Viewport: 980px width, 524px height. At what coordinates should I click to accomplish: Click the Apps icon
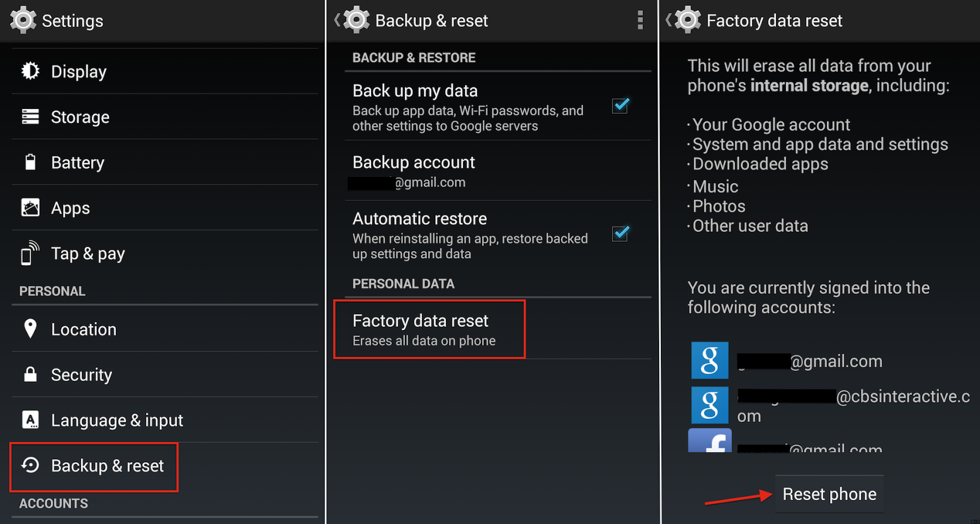point(30,208)
